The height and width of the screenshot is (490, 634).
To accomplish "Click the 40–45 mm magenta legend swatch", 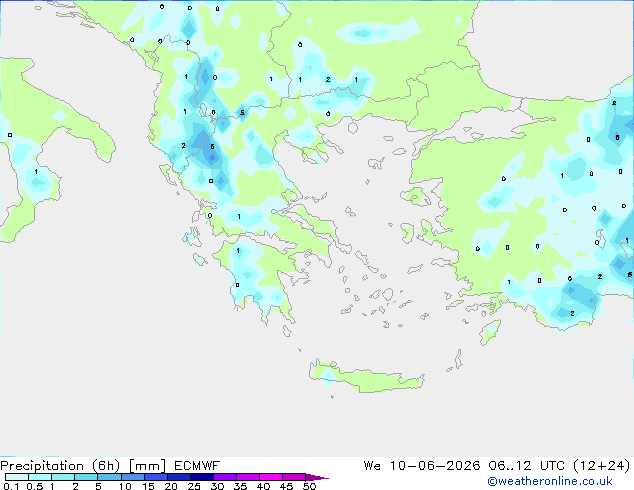I will (271, 477).
